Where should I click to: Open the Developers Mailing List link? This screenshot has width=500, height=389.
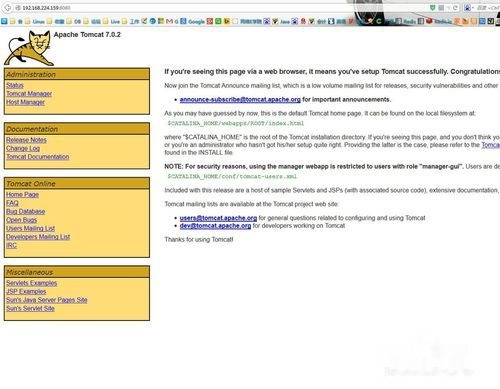(x=38, y=237)
